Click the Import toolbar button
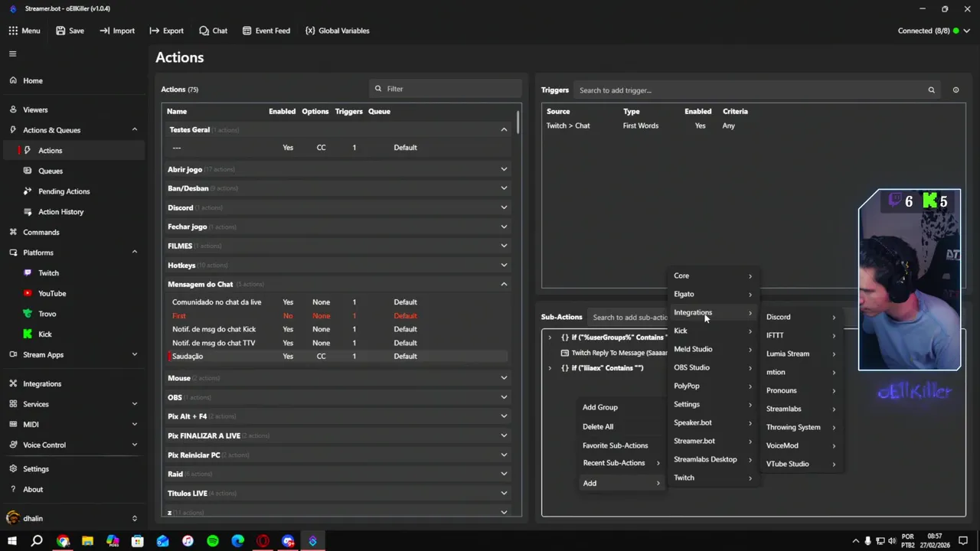 (x=117, y=31)
